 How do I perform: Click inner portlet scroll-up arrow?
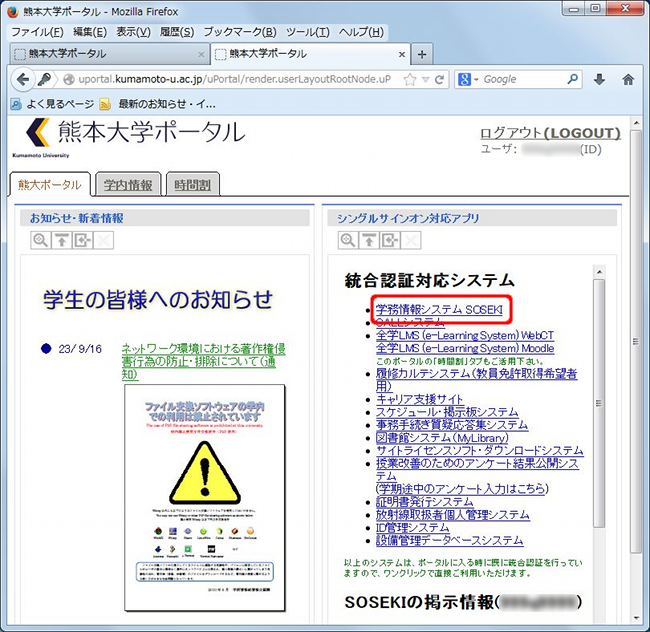599,272
